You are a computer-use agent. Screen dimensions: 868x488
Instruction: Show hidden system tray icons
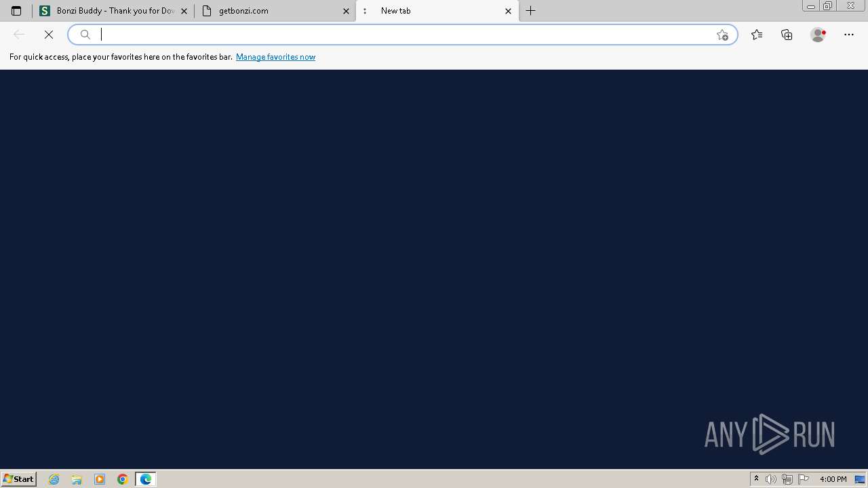pyautogui.click(x=757, y=479)
